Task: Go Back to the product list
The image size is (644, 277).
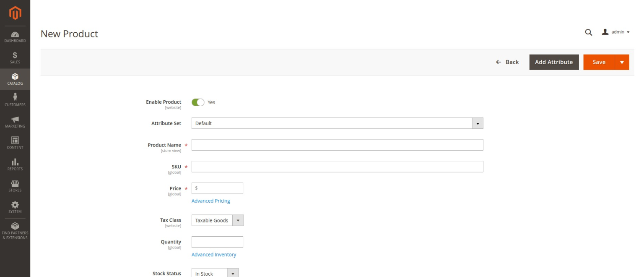Action: (x=507, y=62)
